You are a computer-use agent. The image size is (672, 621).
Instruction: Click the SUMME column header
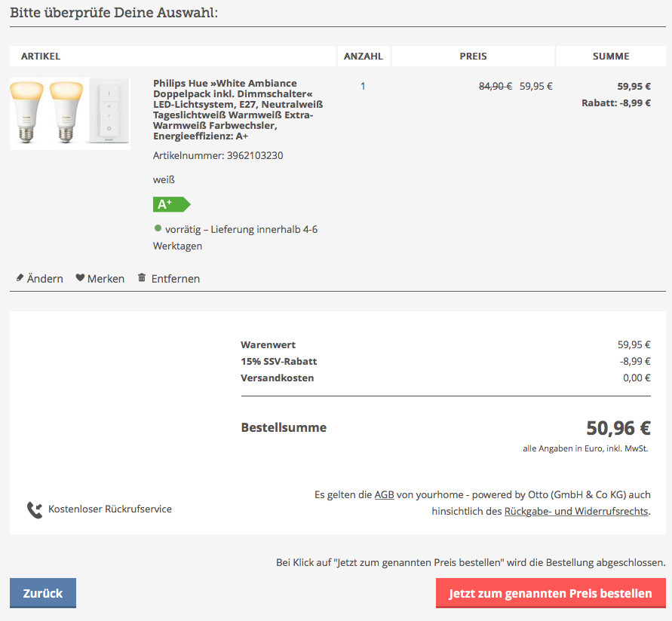(611, 57)
